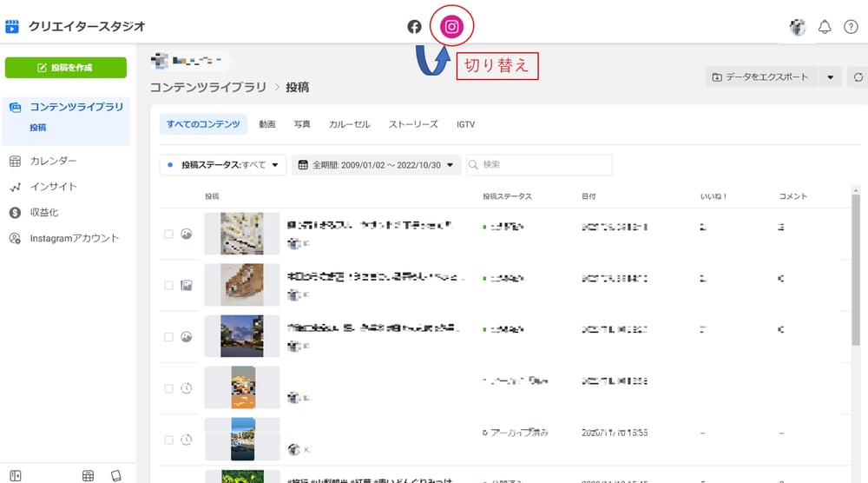This screenshot has width=868, height=483.
Task: Select the IGTV tab
Action: (x=465, y=124)
